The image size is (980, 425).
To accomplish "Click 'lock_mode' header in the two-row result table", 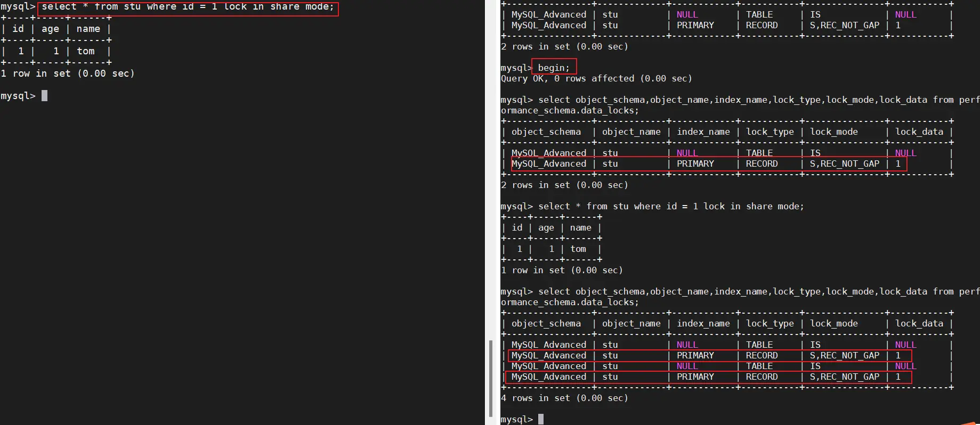I will click(834, 132).
